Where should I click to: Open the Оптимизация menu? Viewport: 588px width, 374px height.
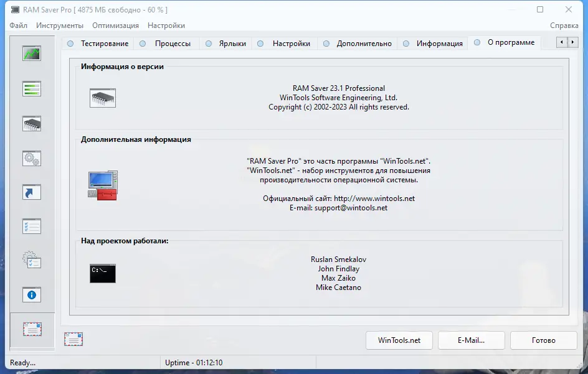[x=115, y=26]
